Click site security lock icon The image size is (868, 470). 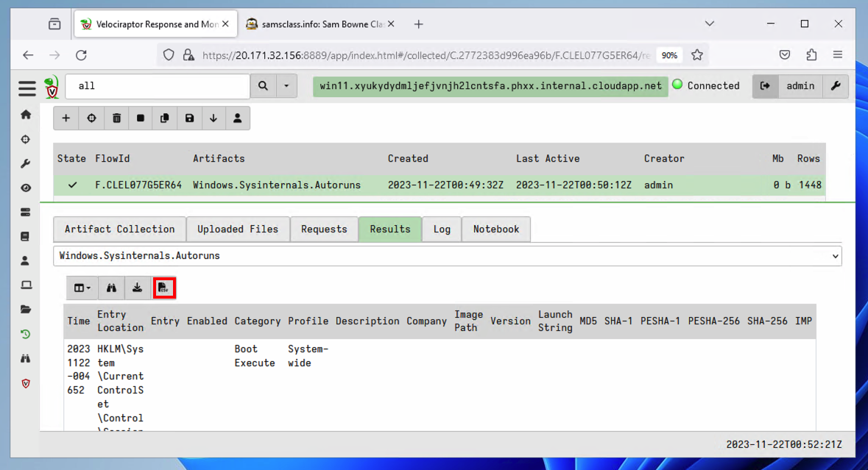(x=188, y=54)
